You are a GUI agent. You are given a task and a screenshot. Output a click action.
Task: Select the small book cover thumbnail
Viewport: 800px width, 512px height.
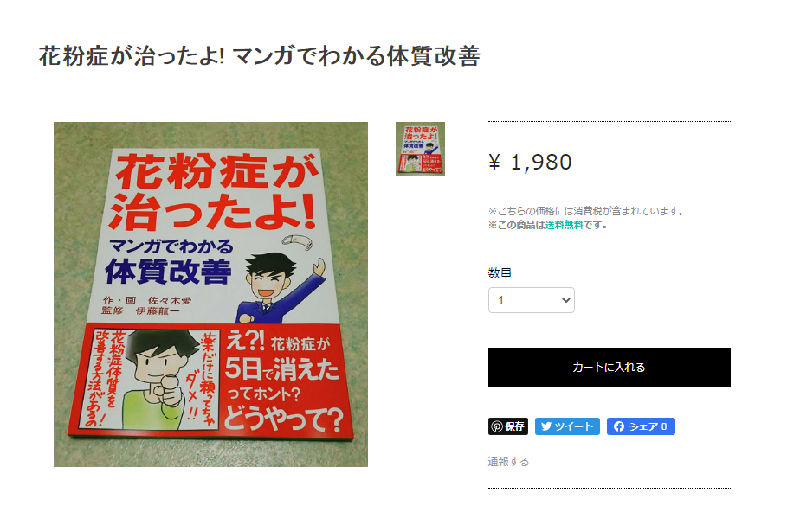coord(420,149)
